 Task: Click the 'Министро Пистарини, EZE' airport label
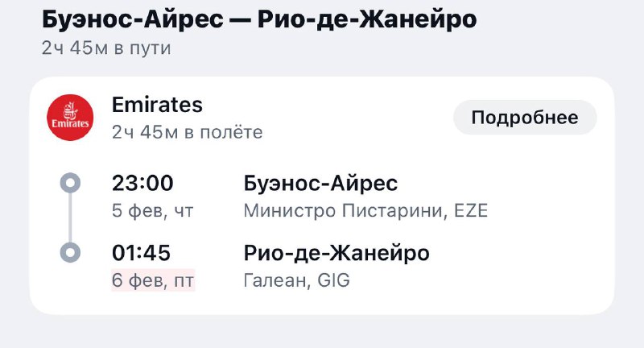[365, 211]
